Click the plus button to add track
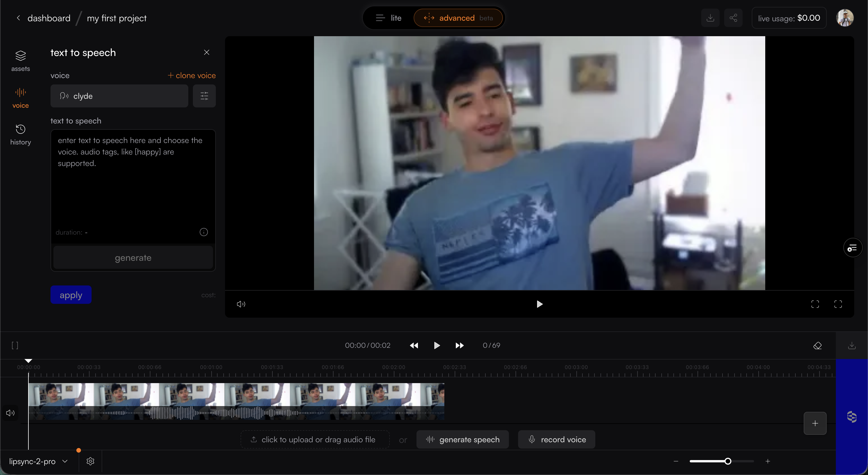 tap(815, 423)
